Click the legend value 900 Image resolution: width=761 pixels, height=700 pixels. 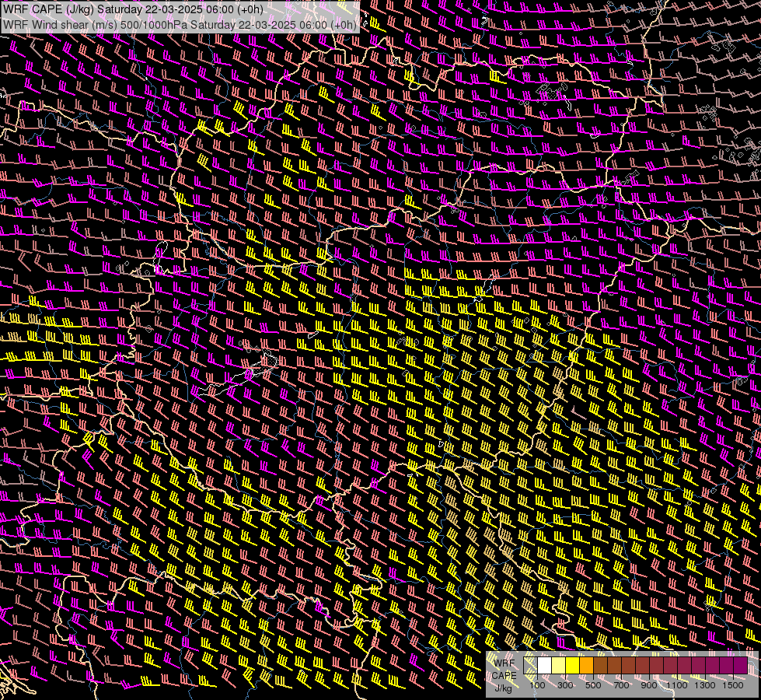(x=649, y=685)
